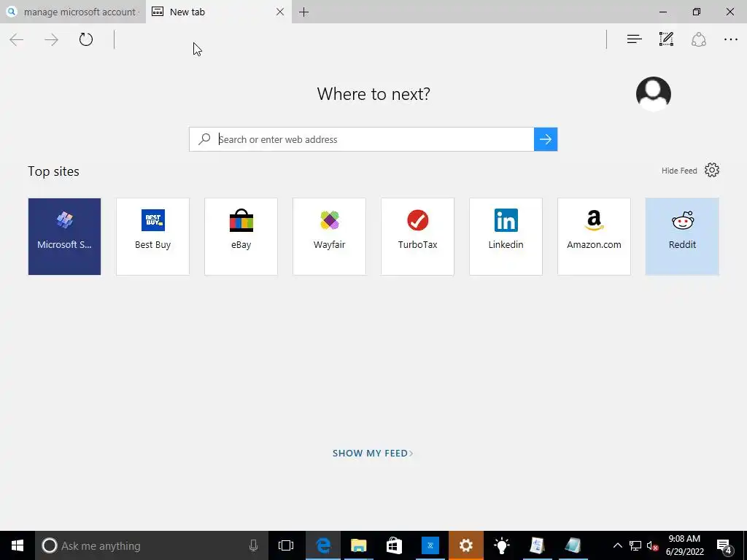Image resolution: width=747 pixels, height=560 pixels.
Task: Open the lightbulb Tips app on taskbar
Action: pos(502,545)
